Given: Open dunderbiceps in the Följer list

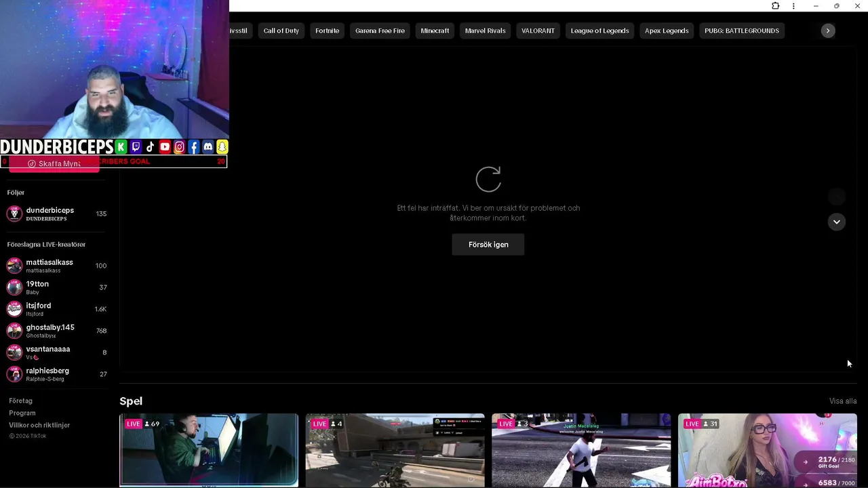Looking at the screenshot, I should (x=57, y=213).
